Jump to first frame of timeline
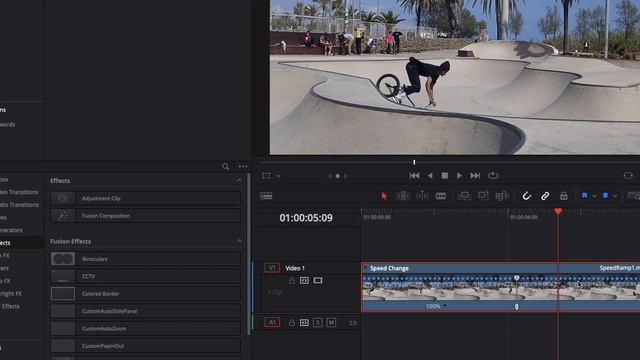 (414, 176)
